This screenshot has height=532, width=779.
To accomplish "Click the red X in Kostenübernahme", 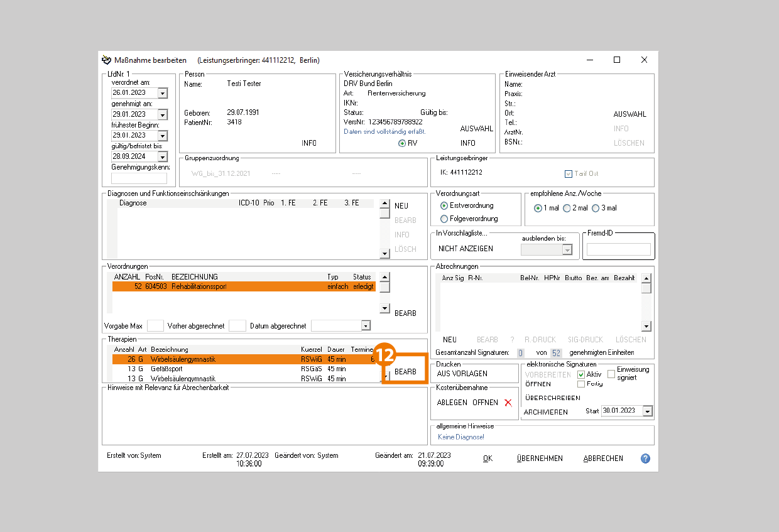I will 508,403.
